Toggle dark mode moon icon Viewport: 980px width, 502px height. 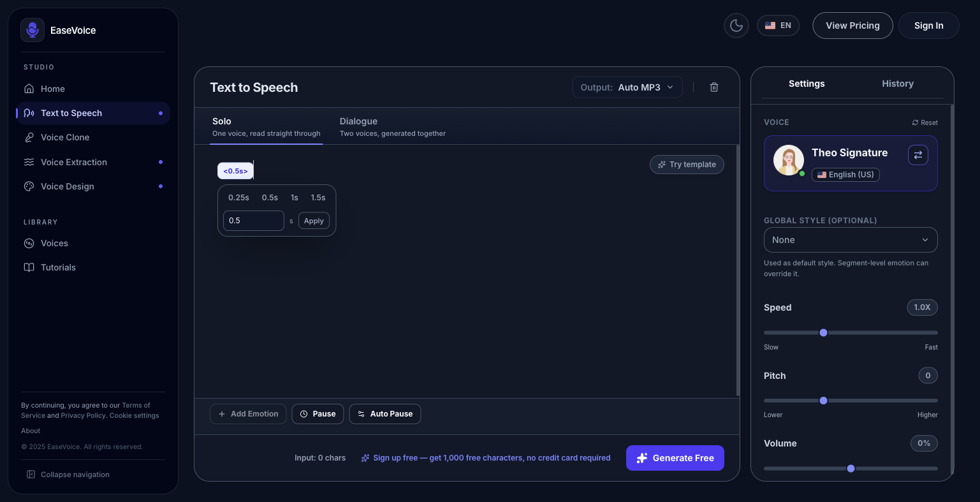pyautogui.click(x=736, y=26)
